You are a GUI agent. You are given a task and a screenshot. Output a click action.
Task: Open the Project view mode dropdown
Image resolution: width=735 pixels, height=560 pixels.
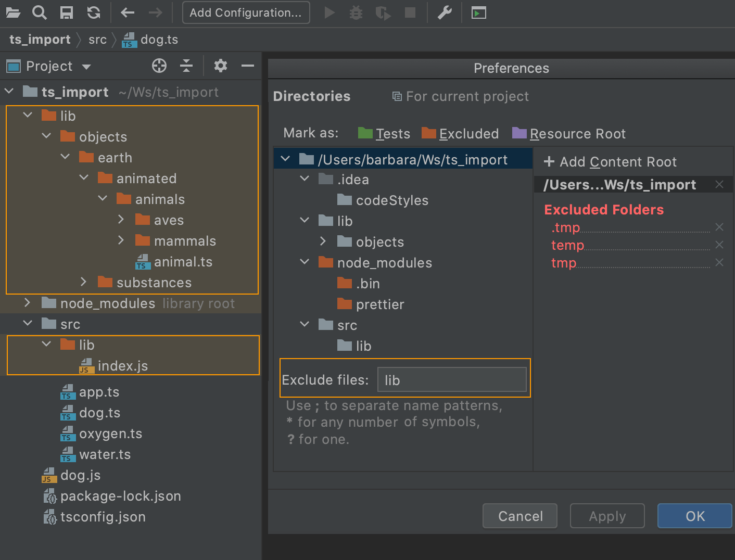86,66
